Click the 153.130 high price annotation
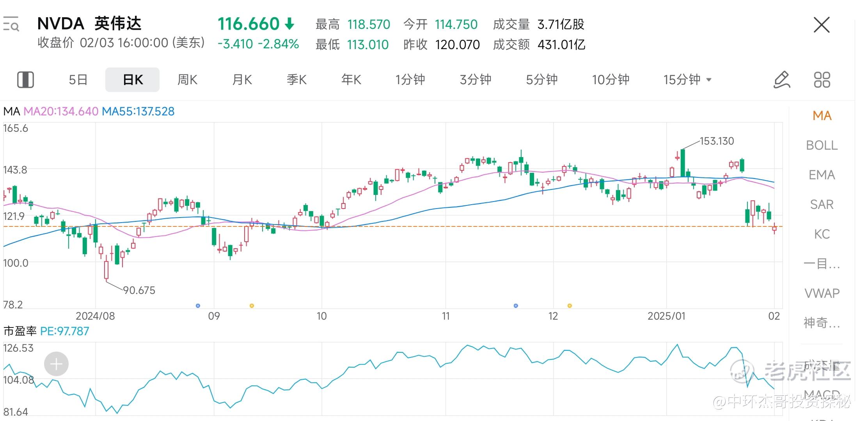The height and width of the screenshot is (421, 868). (717, 141)
